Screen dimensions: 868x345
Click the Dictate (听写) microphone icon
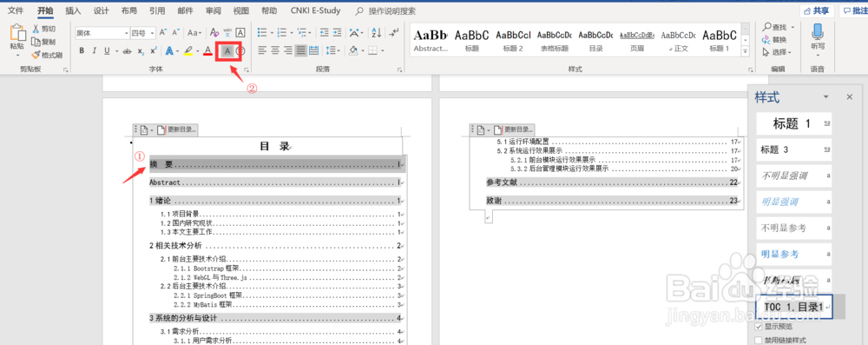[817, 31]
